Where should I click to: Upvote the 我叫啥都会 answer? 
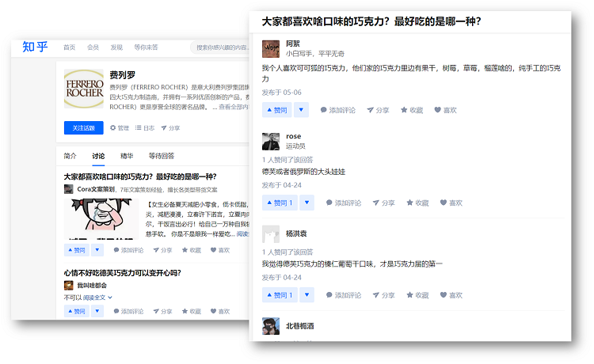coord(77,312)
